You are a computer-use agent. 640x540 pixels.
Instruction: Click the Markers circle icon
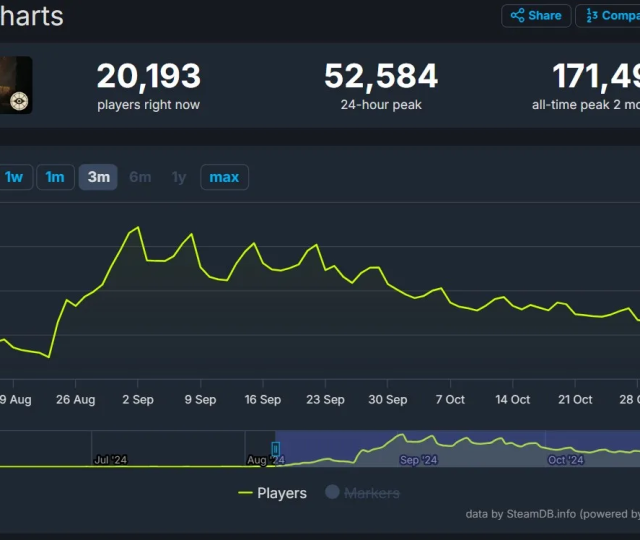pos(331,493)
